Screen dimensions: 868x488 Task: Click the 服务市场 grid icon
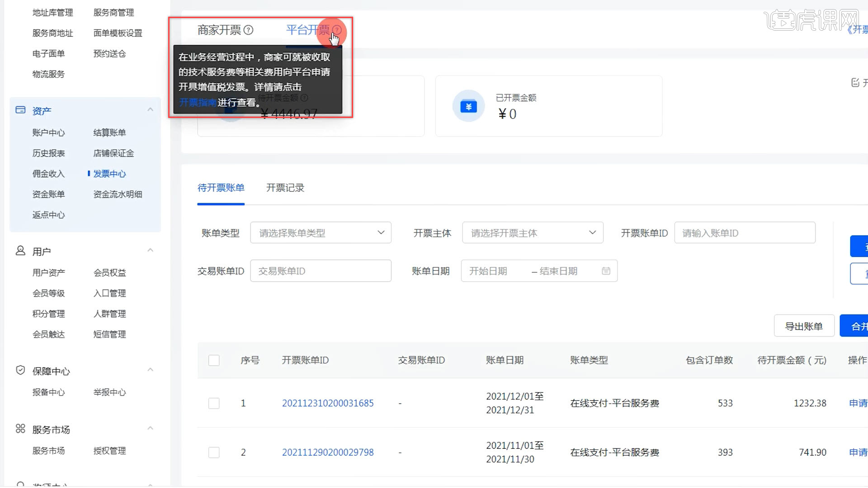[x=20, y=429]
